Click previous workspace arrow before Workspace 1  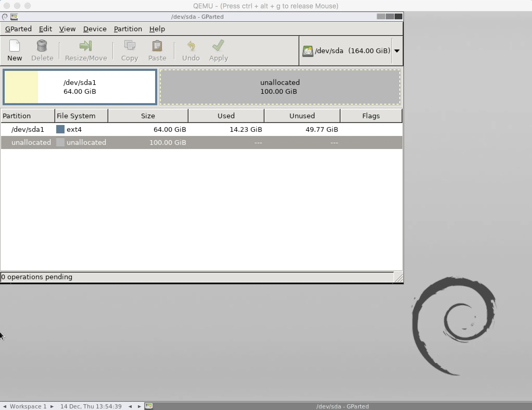click(5, 406)
